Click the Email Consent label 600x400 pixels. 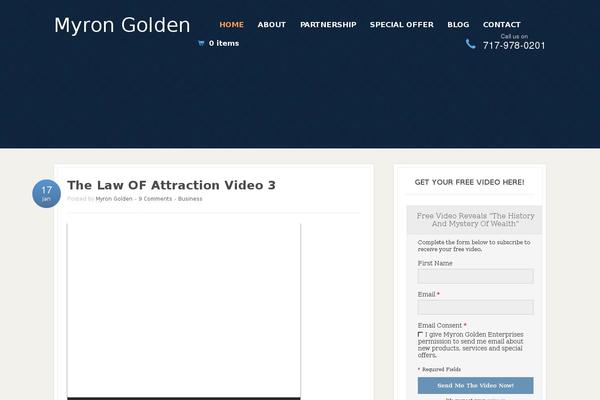click(442, 325)
